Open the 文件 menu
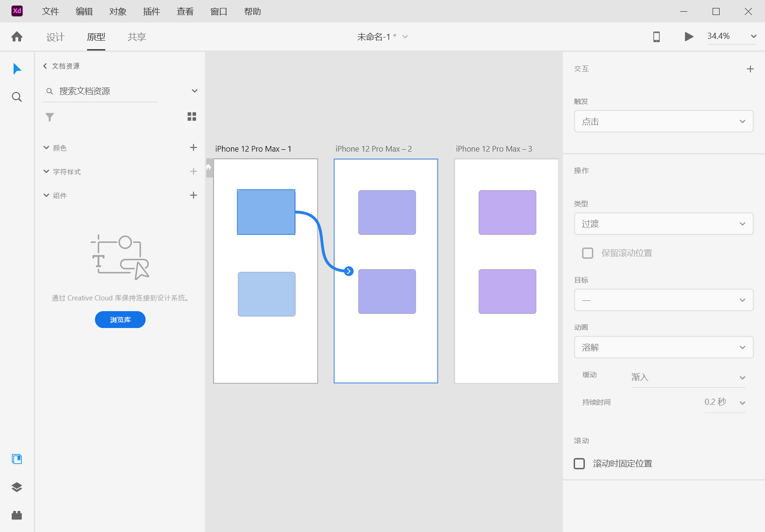The height and width of the screenshot is (532, 765). pos(51,11)
